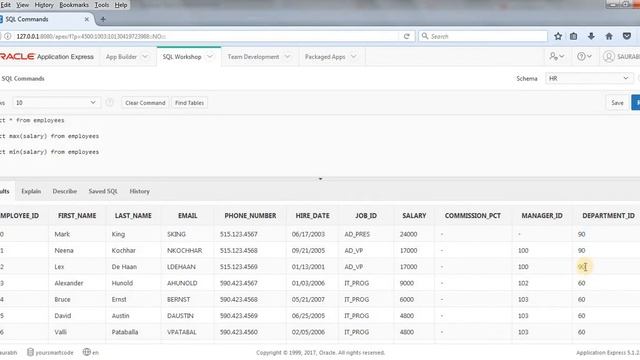
Task: Click the HIRE_DATE column header
Action: [x=313, y=216]
